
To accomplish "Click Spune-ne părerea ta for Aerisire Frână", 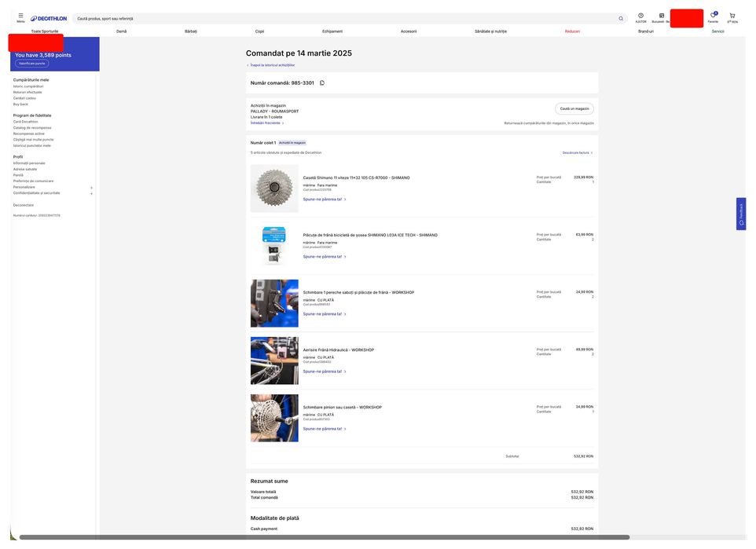I will pos(325,371).
